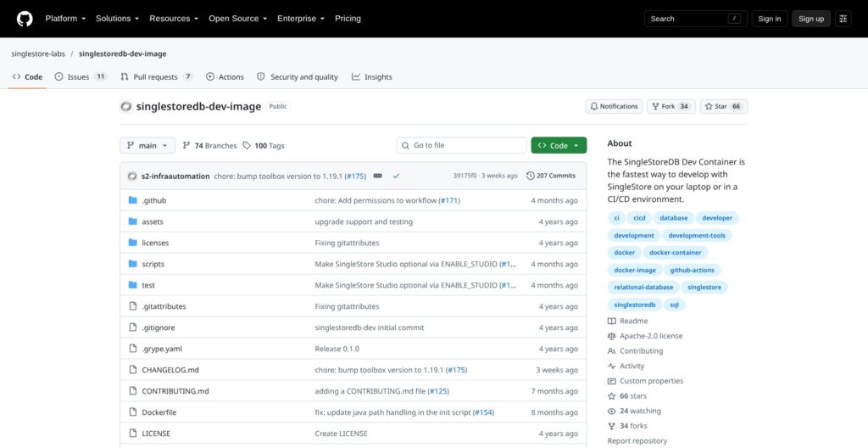The height and width of the screenshot is (448, 868).
Task: Click the Apache-2.0 license scale icon
Action: (612, 336)
